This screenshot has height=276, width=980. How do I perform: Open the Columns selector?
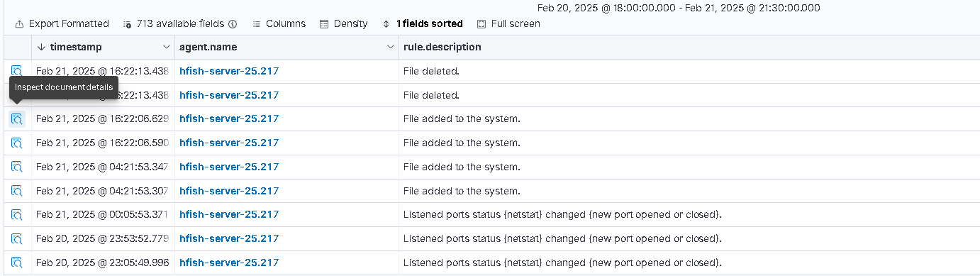tap(279, 23)
